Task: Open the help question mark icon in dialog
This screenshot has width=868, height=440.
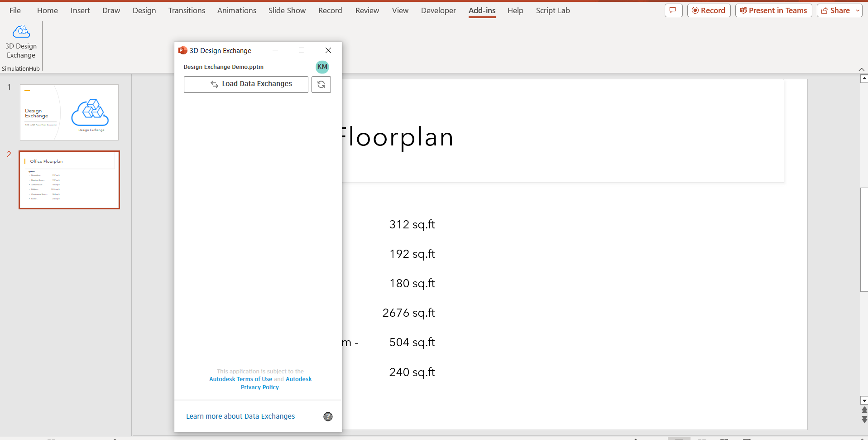Action: pos(328,416)
